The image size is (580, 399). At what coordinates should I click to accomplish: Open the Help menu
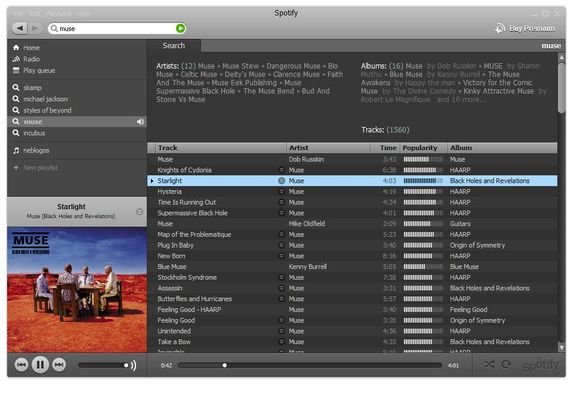point(83,14)
